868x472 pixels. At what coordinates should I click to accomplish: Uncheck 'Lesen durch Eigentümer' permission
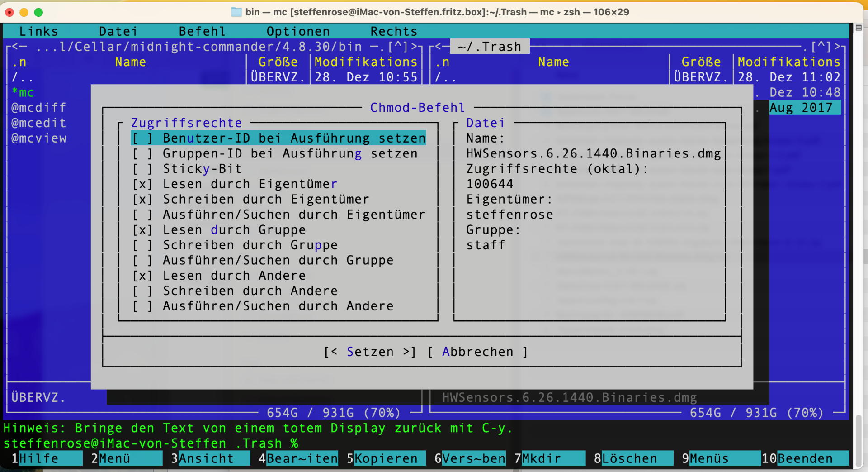point(142,184)
